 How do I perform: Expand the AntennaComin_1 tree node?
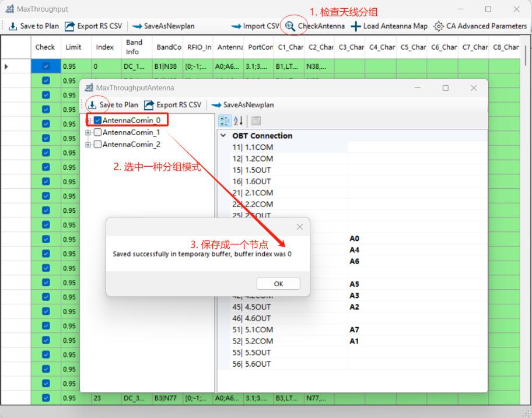tap(88, 132)
